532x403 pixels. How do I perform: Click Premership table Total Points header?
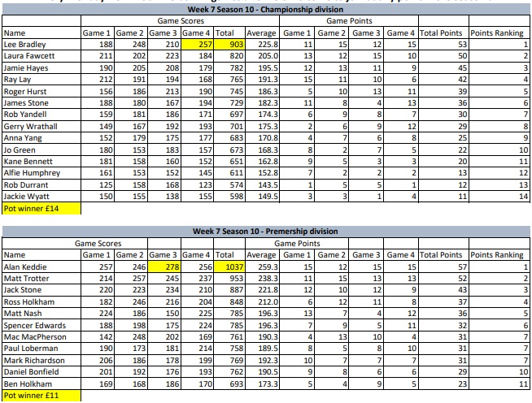click(x=444, y=255)
